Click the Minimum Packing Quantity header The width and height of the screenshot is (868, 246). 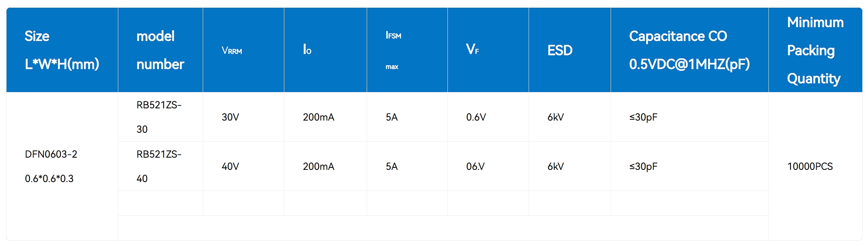click(815, 50)
